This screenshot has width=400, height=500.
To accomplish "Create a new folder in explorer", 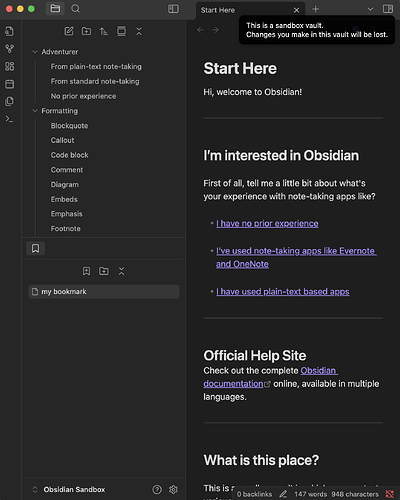I will (x=86, y=31).
